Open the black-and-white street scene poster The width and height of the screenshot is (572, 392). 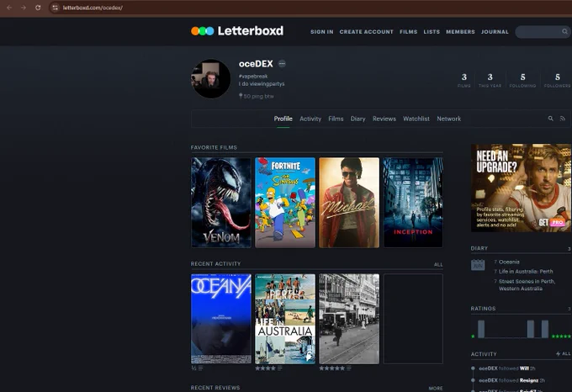[349, 319]
